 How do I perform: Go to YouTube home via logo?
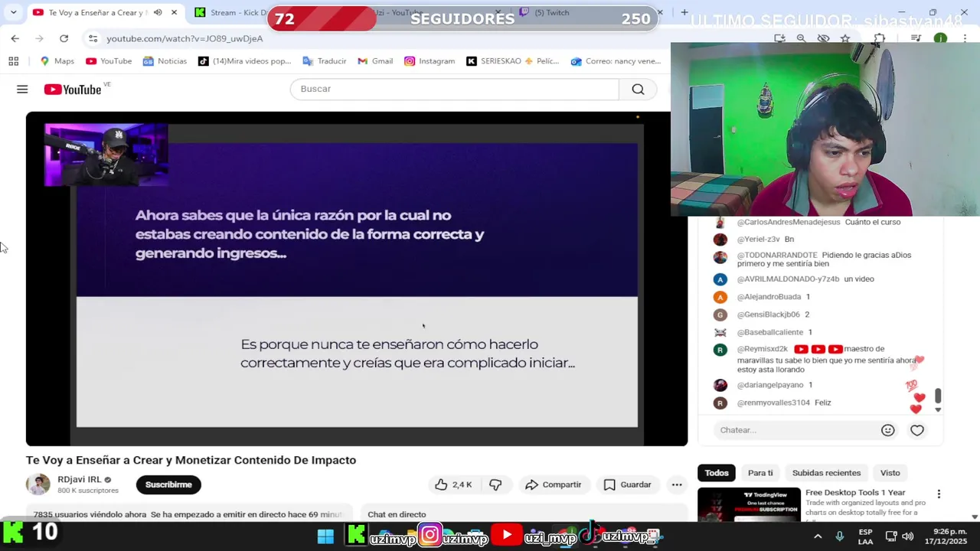click(x=73, y=90)
